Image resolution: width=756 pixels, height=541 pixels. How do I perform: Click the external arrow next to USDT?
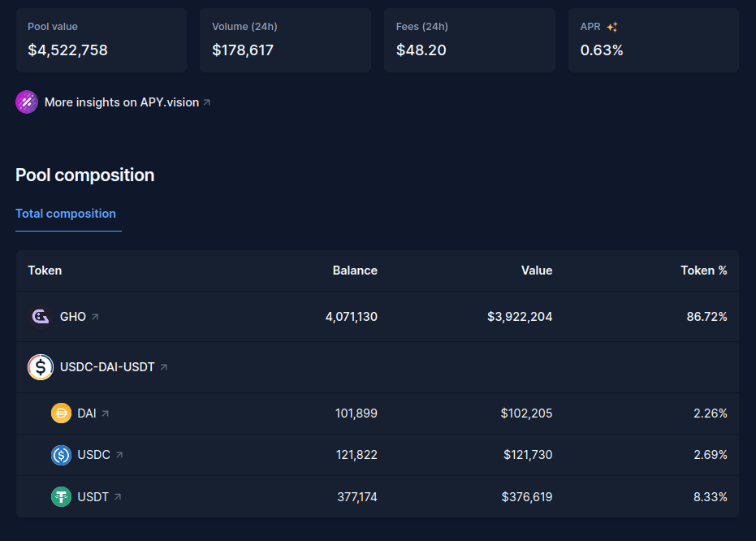tap(118, 496)
